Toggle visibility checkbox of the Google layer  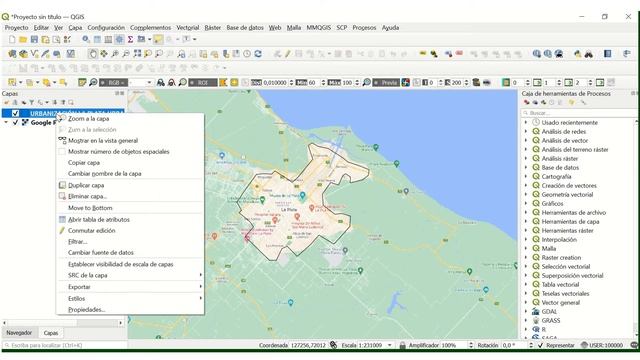(16, 122)
